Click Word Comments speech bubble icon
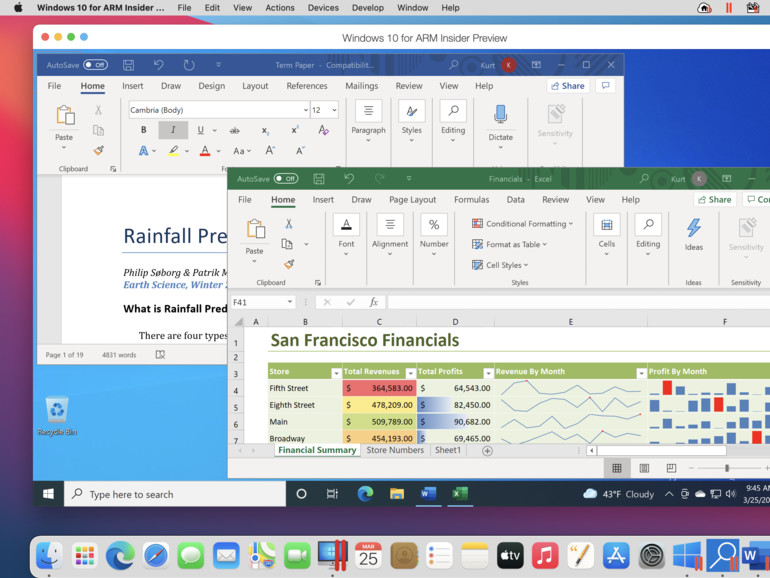Viewport: 770px width, 578px height. [x=605, y=85]
